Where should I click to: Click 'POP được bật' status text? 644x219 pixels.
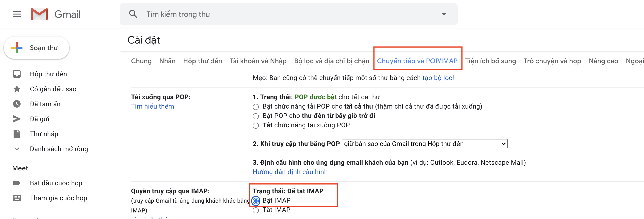315,97
